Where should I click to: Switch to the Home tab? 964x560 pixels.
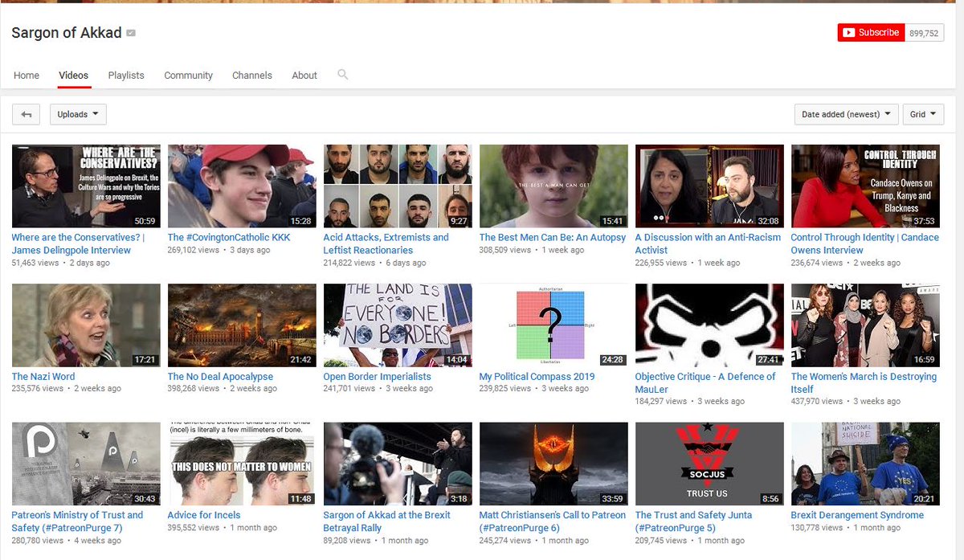tap(27, 76)
